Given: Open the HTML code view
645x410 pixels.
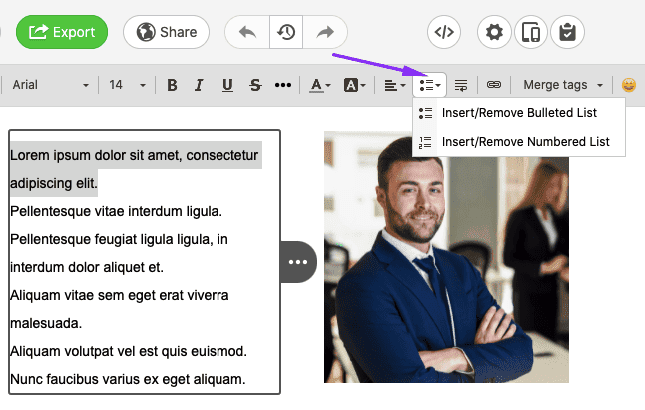Looking at the screenshot, I should point(445,32).
